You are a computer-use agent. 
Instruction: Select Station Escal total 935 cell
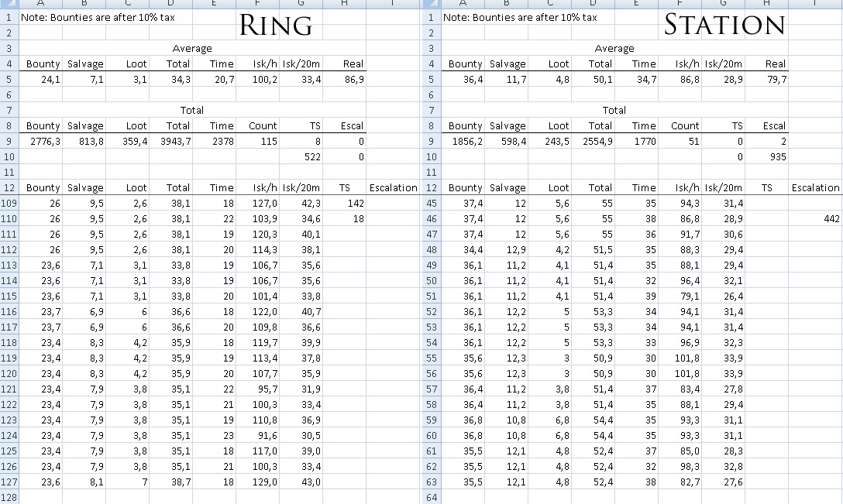[x=766, y=157]
